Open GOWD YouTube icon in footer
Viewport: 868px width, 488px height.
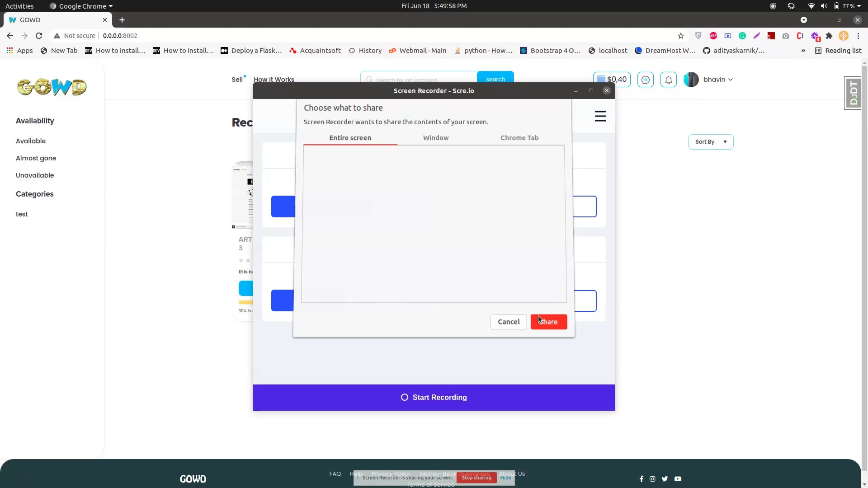(678, 479)
